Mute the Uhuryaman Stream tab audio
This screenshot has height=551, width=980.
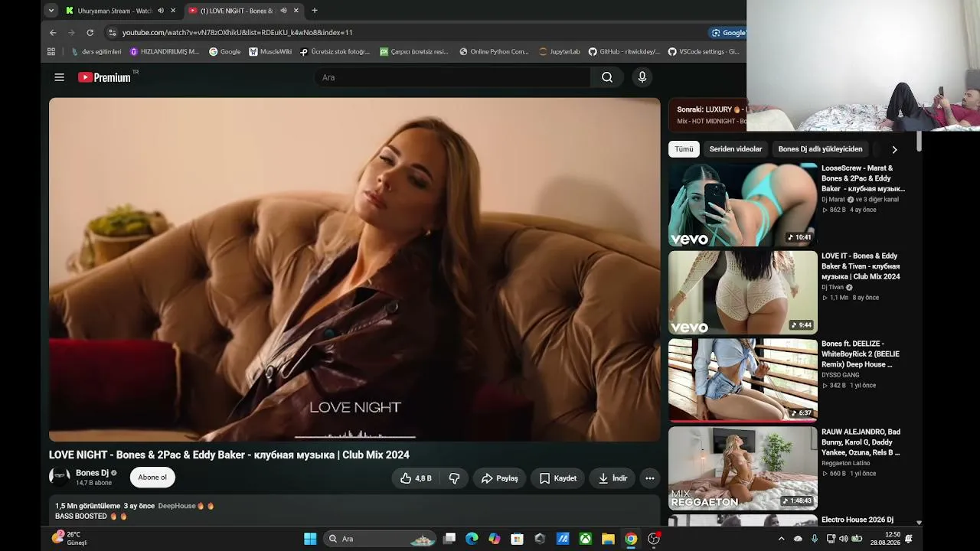[x=161, y=11]
